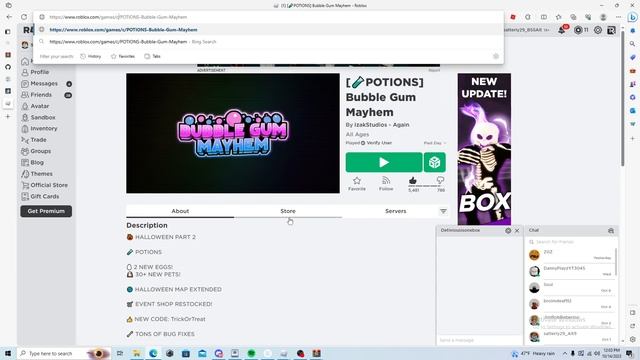Open Friends in the sidebar
This screenshot has height=360, width=640.
coord(37,95)
